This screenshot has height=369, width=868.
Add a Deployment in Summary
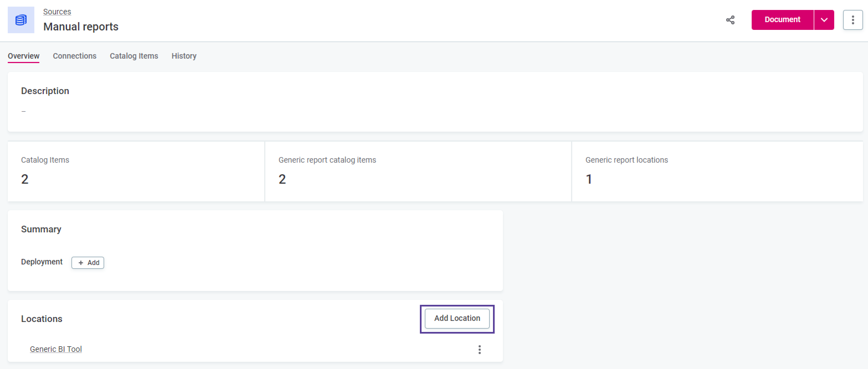pos(88,263)
